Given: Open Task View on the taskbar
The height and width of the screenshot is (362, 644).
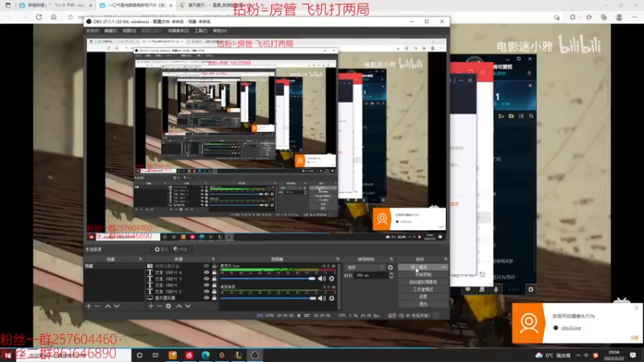Looking at the screenshot, I should click(x=155, y=356).
